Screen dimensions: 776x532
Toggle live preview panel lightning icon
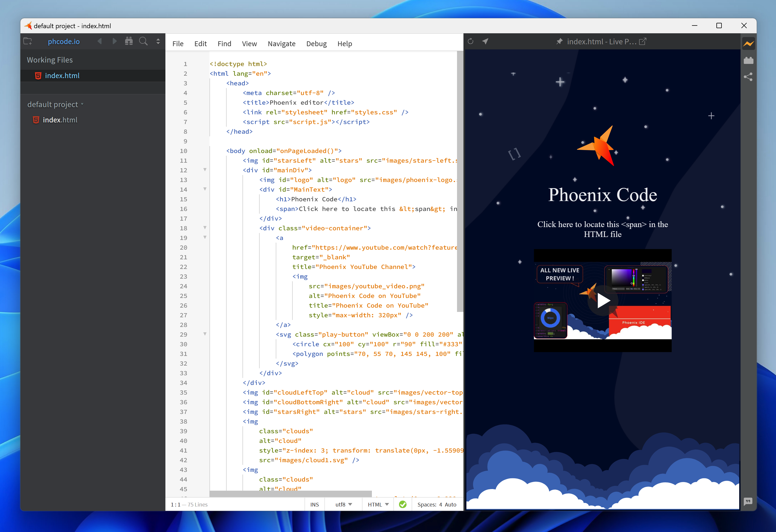click(x=749, y=44)
